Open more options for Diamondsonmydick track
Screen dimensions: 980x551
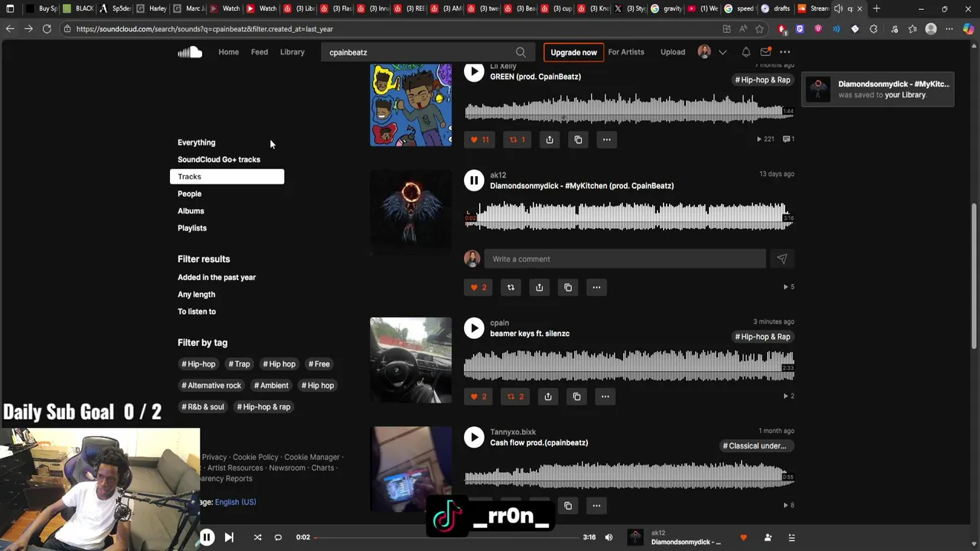(596, 287)
